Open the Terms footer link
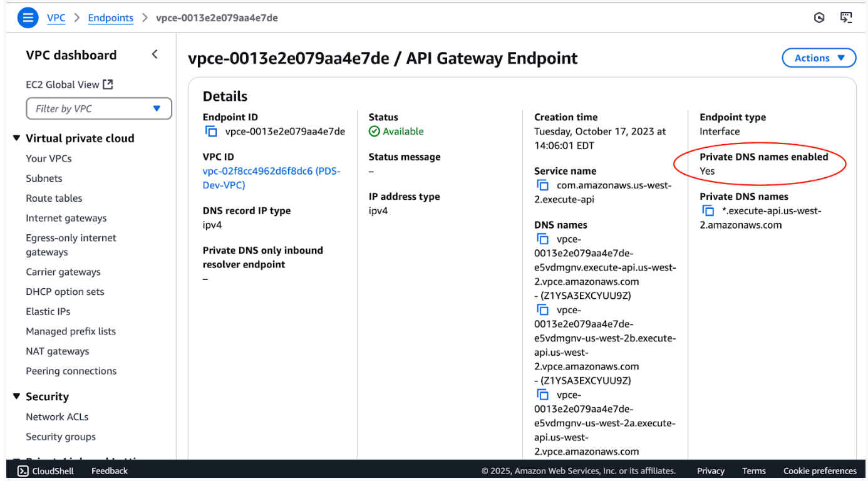The image size is (868, 481). (754, 471)
